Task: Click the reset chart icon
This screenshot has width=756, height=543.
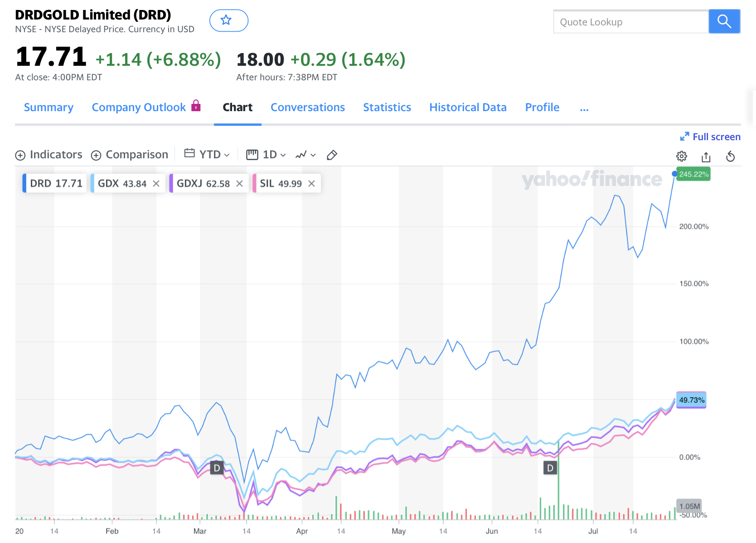Action: click(x=730, y=157)
